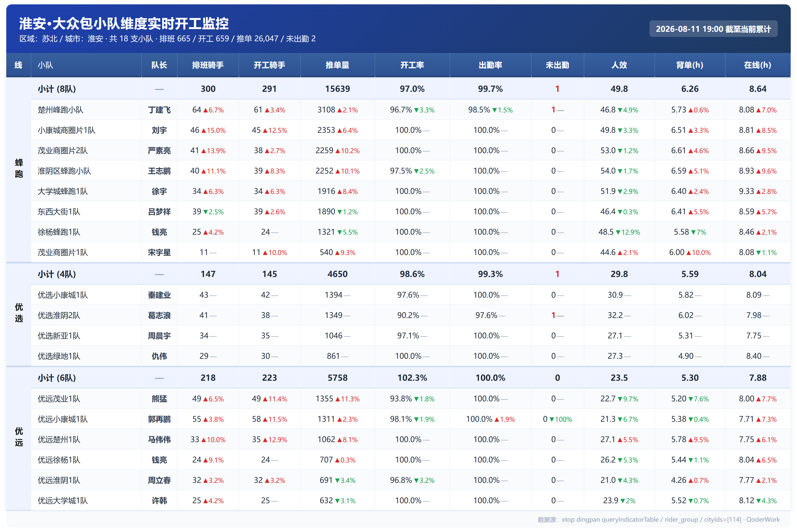The height and width of the screenshot is (532, 797).
Task: Click the 优远 line group label
Action: click(19, 437)
